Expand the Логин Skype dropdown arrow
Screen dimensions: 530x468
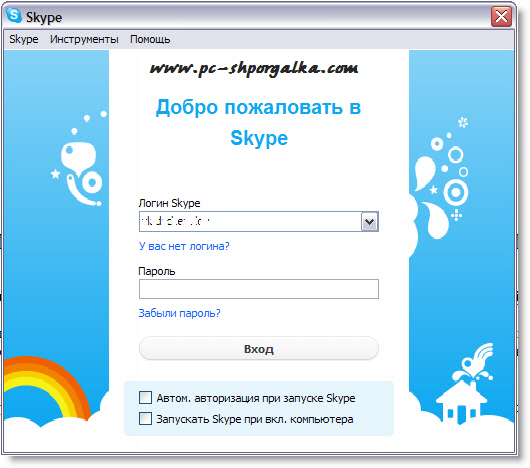(369, 222)
